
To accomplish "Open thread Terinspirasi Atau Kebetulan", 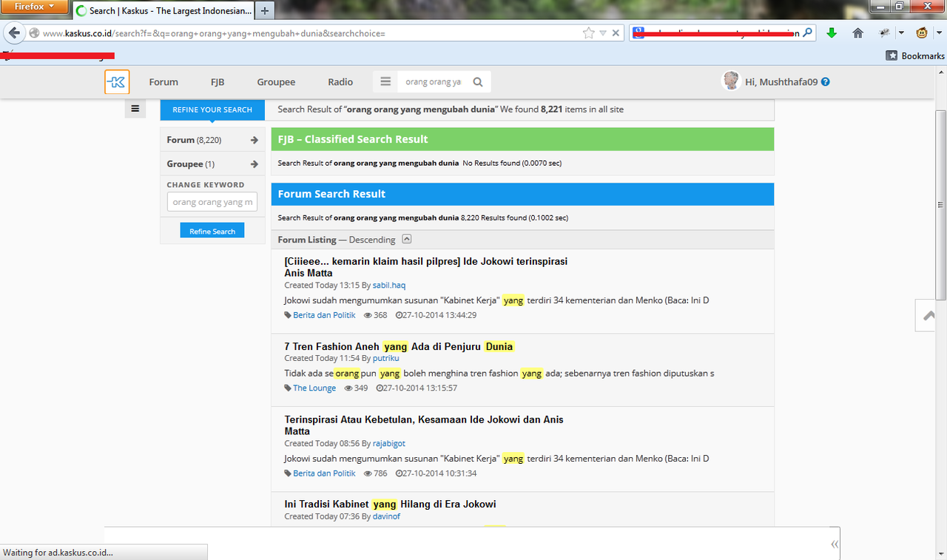I will pyautogui.click(x=424, y=425).
